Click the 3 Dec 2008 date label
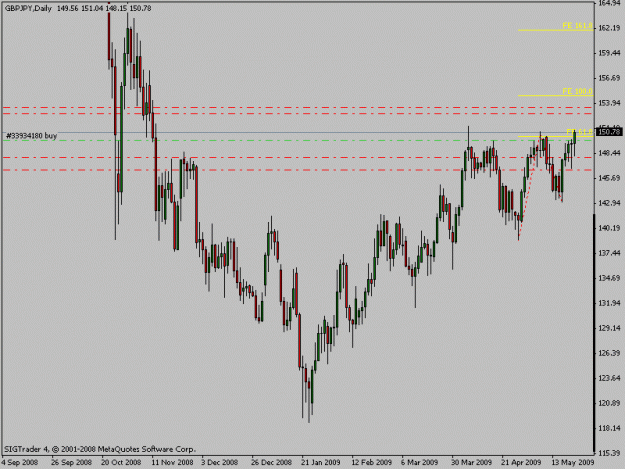The width and height of the screenshot is (625, 469). (x=219, y=463)
